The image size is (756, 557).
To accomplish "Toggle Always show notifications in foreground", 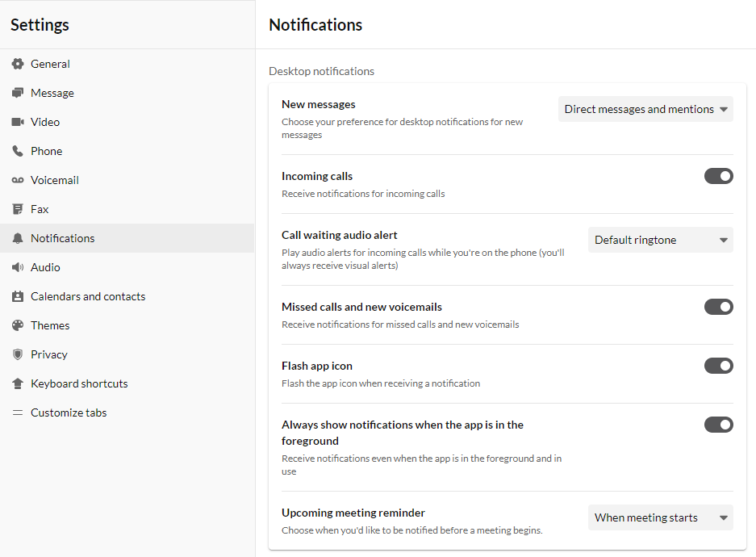I will point(718,425).
